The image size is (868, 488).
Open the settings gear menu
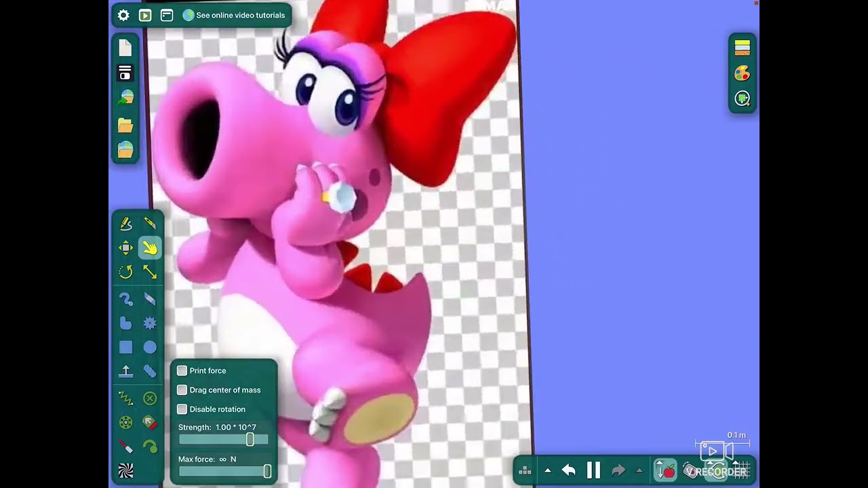(123, 15)
